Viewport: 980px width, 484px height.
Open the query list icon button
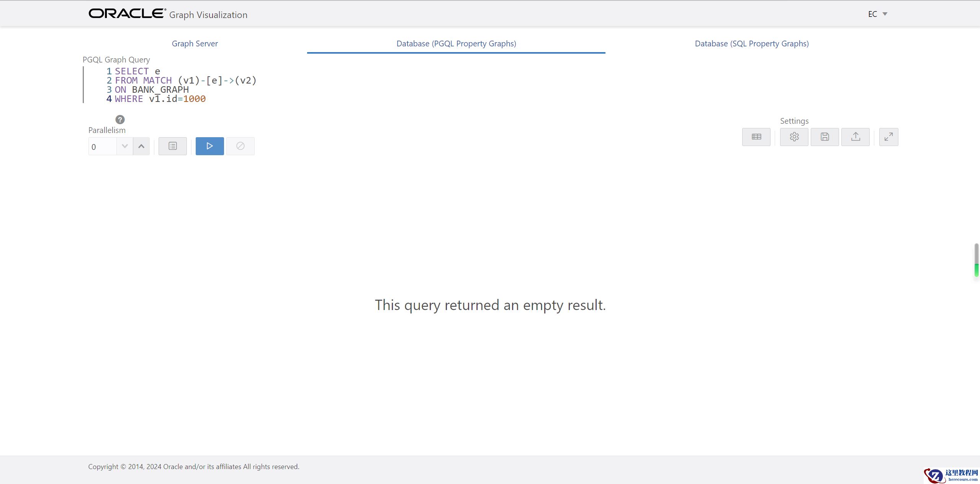coord(172,146)
